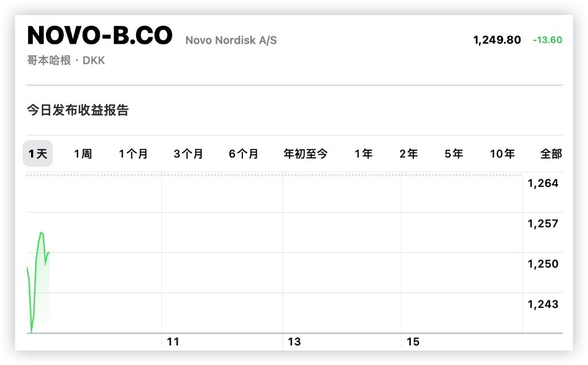Viewport: 588px width, 365px height.
Task: Show 年初至今 performance
Action: 305,153
